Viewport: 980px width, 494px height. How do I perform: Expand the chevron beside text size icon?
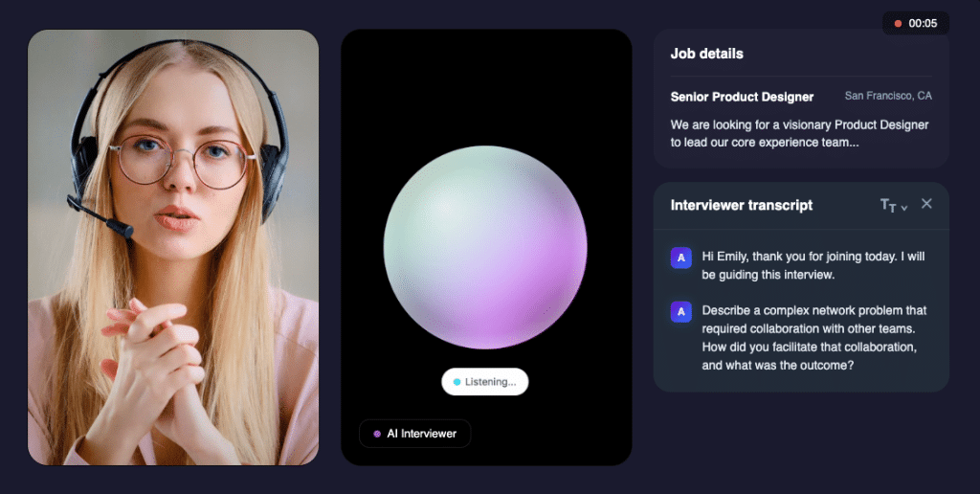pos(904,208)
